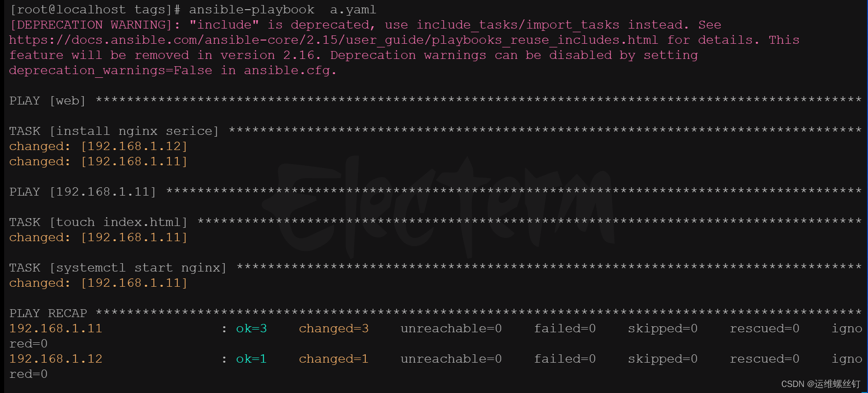This screenshot has height=393, width=868.
Task: Click the changed=3 recap value
Action: pos(334,329)
